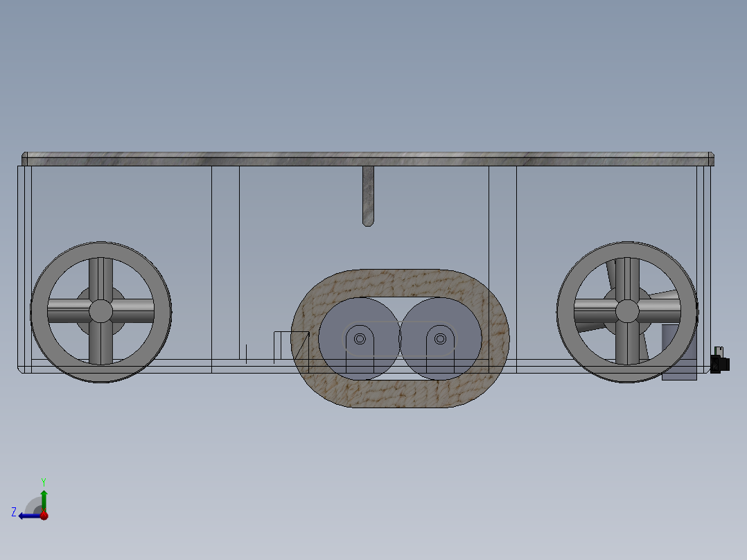Click the red origin ball of the triad
This screenshot has width=747, height=560.
point(44,515)
